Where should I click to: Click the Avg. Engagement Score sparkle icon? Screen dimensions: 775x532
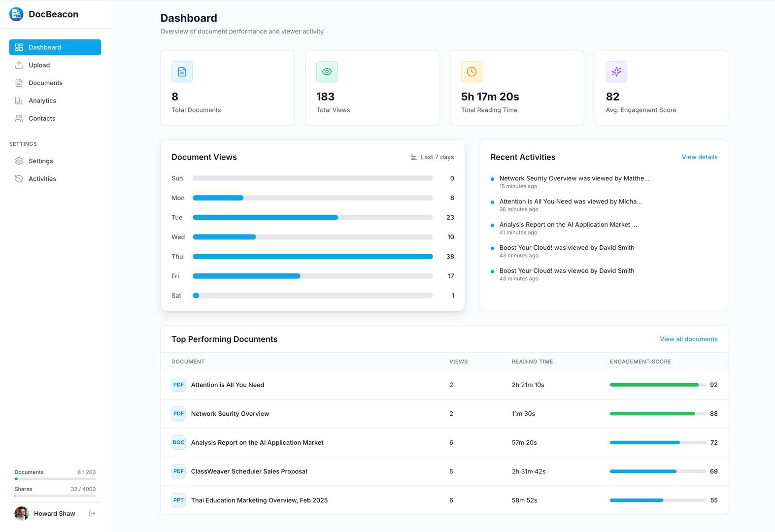[x=616, y=72]
